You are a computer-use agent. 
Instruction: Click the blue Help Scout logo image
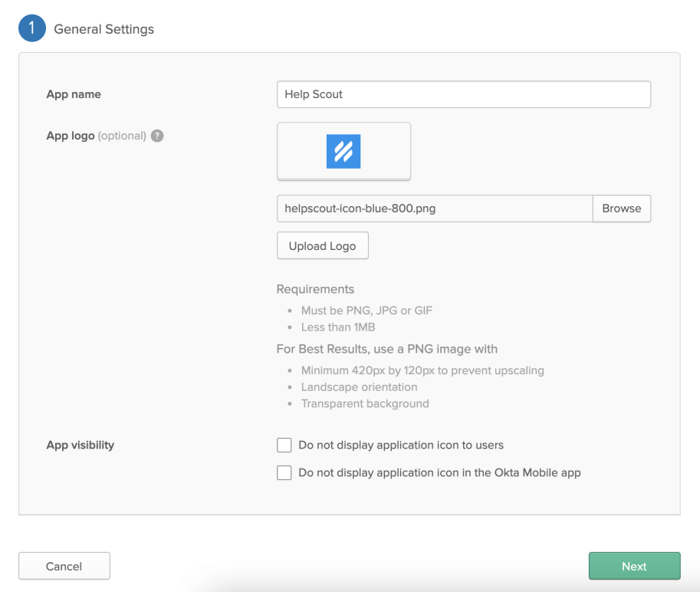pyautogui.click(x=343, y=151)
